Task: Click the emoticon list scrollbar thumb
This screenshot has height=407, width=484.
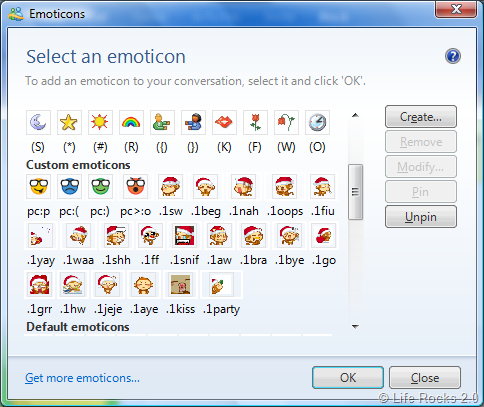Action: coord(355,192)
